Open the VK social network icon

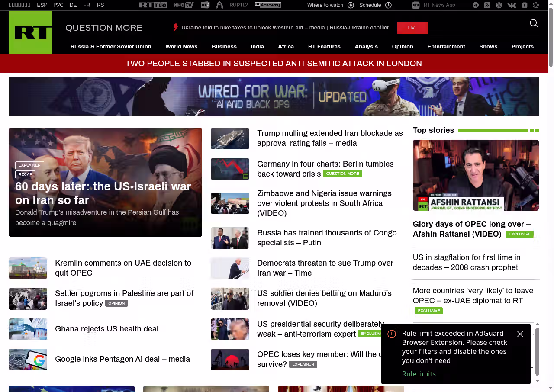tap(512, 5)
